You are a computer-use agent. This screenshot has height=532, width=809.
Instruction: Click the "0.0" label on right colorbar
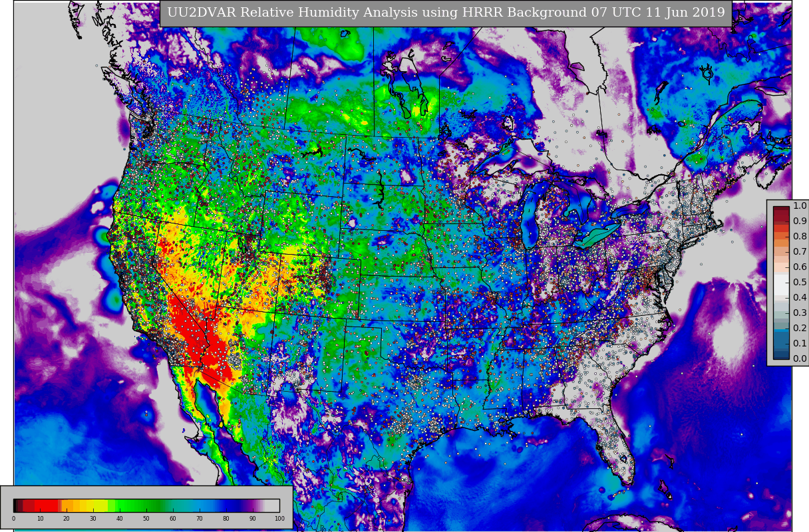[800, 359]
